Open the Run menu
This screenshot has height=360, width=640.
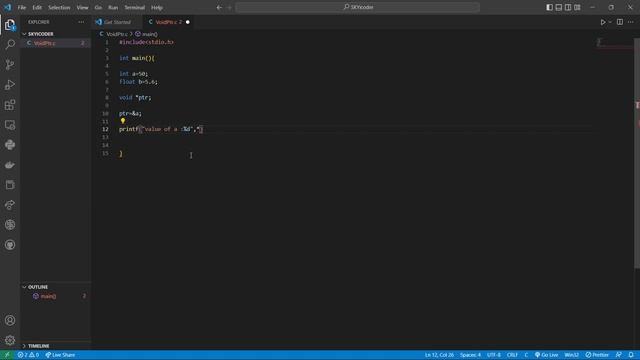click(113, 7)
